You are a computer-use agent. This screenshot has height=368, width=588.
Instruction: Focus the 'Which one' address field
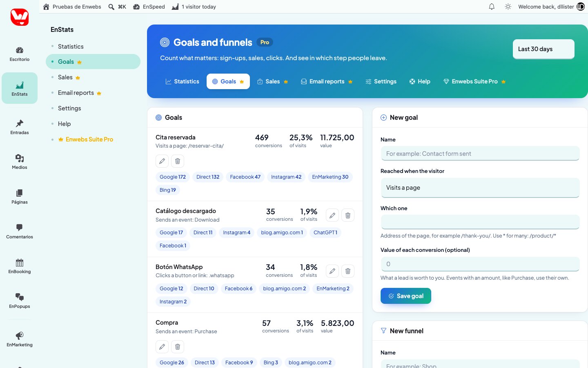(480, 222)
